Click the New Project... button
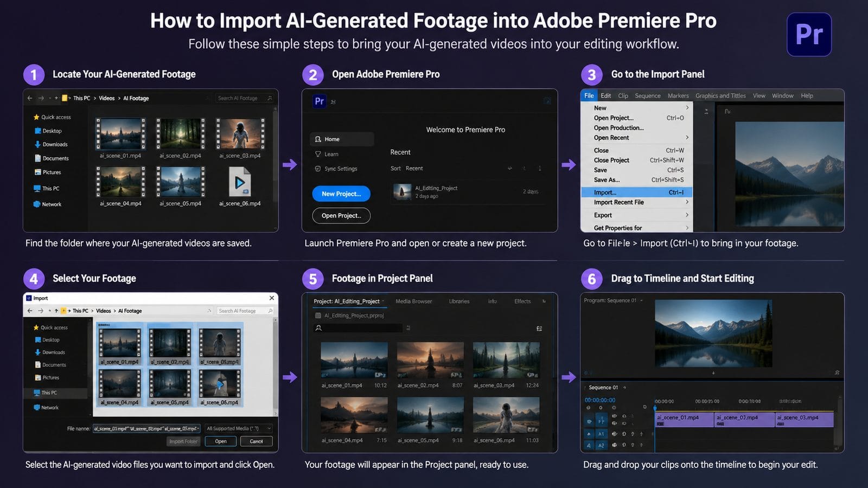The image size is (868, 488). pos(341,194)
